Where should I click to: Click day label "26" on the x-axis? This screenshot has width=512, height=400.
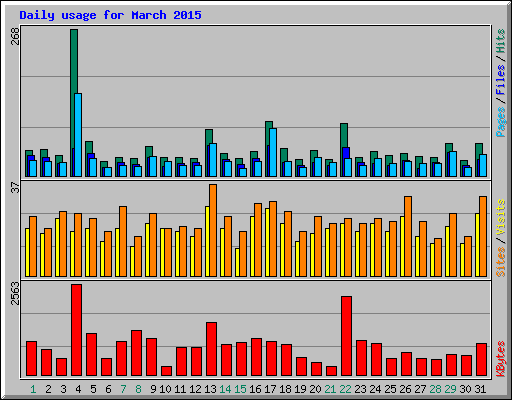(405, 389)
